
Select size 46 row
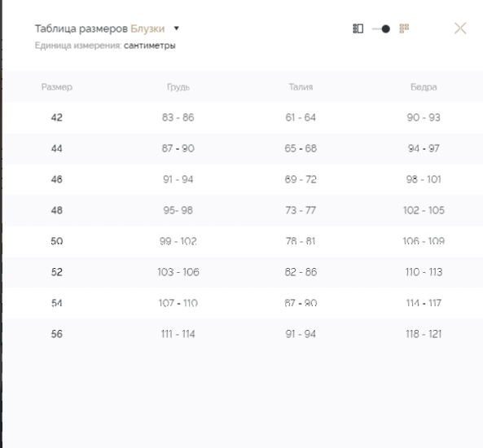pyautogui.click(x=243, y=179)
